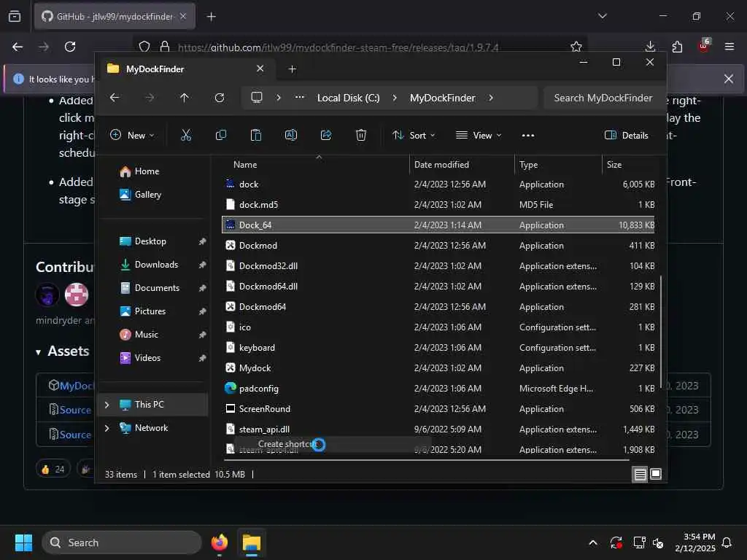This screenshot has width=747, height=560.
Task: Click the thumbs-up reaction with 24
Action: pos(53,469)
